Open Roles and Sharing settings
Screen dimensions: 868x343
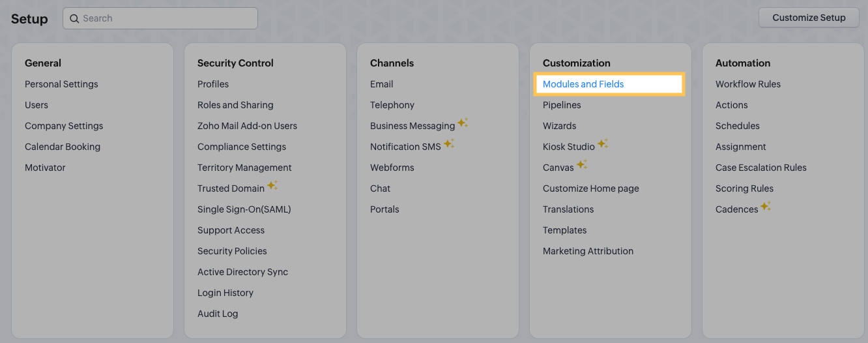point(235,105)
